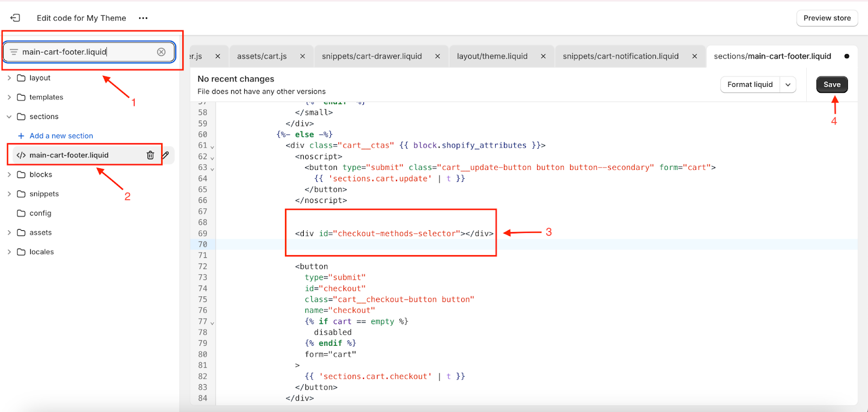Click Add a new section link
Screen dimensions: 868x412
click(x=61, y=136)
